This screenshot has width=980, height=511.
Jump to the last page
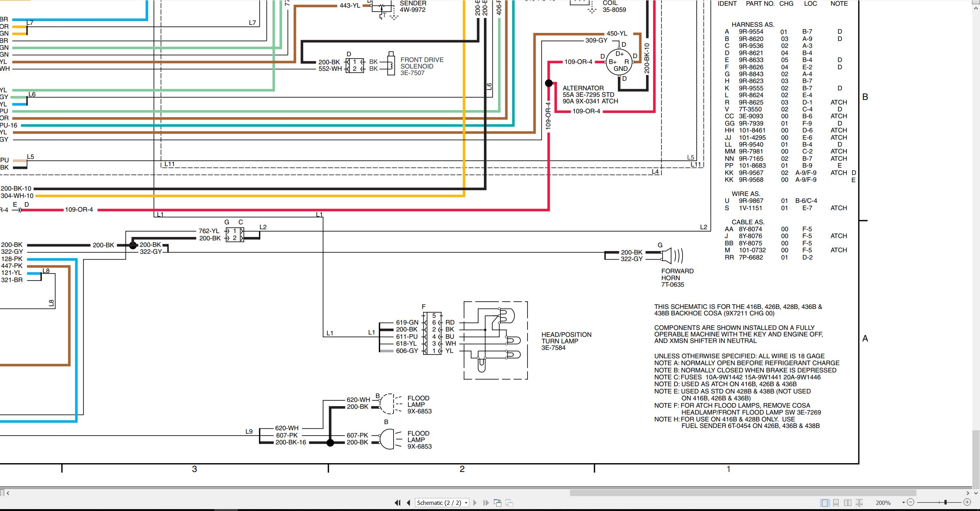pyautogui.click(x=486, y=503)
